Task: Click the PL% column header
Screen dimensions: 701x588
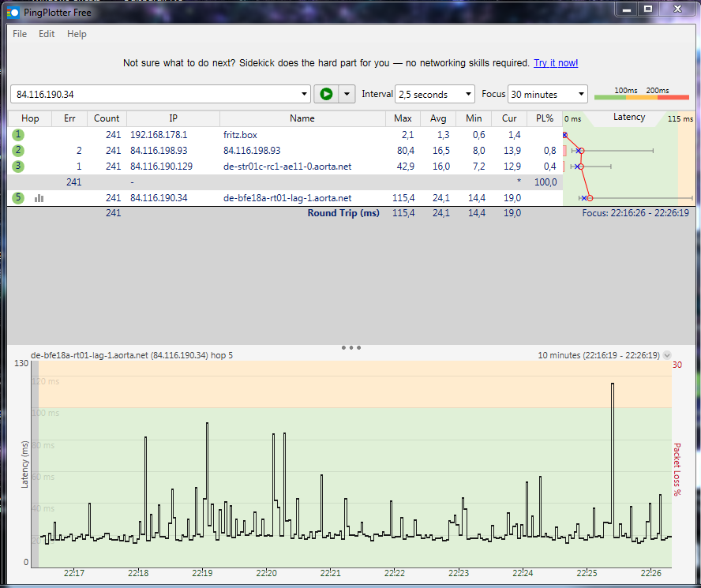Action: tap(544, 118)
